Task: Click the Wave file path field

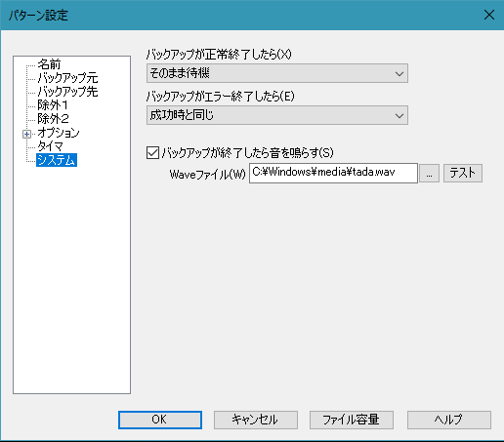Action: coord(333,173)
